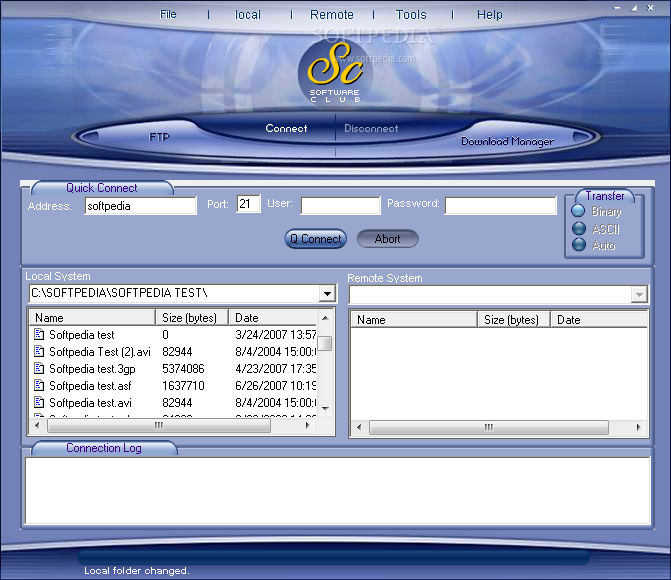Click remote list scroll right arrow
The image size is (671, 580).
638,427
